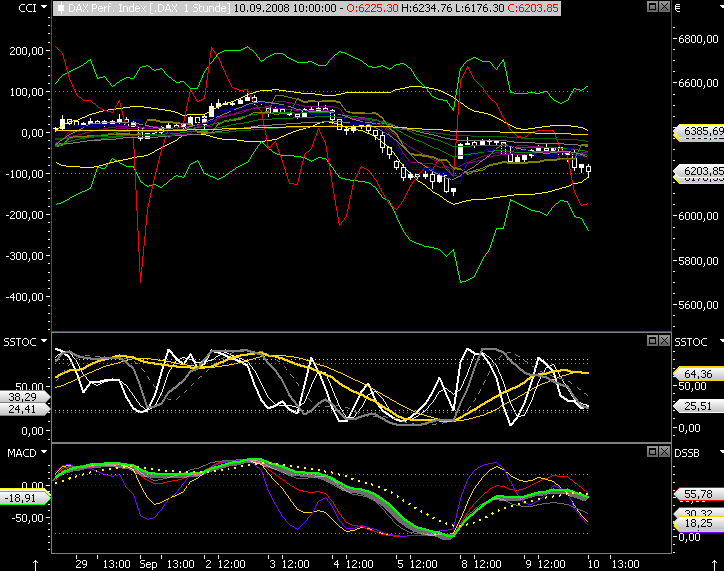Open the DSSB axis dropdown

coord(721,452)
